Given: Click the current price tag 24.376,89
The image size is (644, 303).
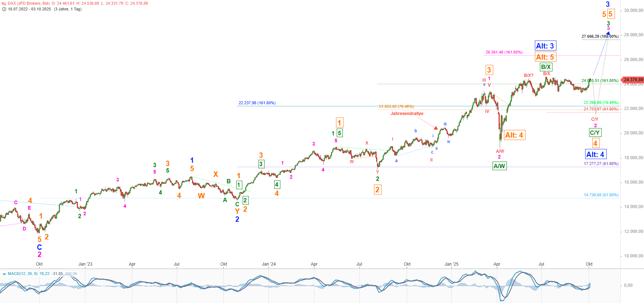Looking at the screenshot, I should click(x=633, y=80).
